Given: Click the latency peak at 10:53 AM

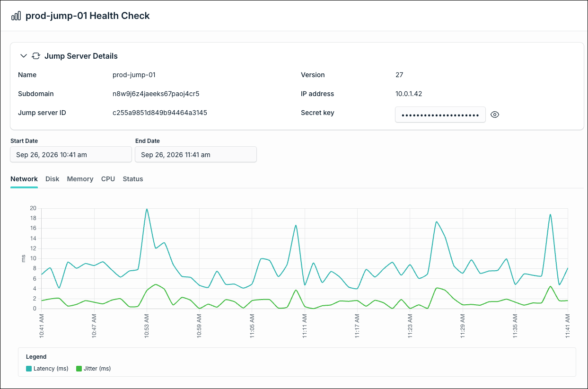Looking at the screenshot, I should [147, 209].
